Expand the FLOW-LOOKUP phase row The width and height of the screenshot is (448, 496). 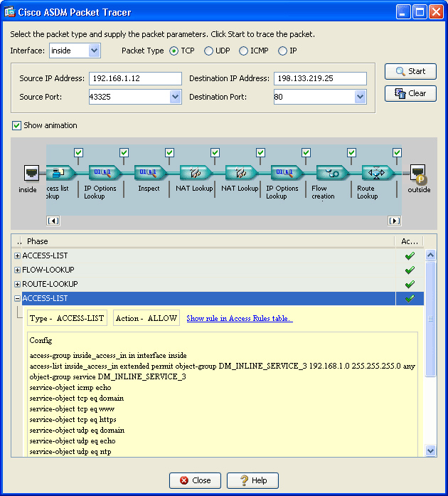(17, 270)
